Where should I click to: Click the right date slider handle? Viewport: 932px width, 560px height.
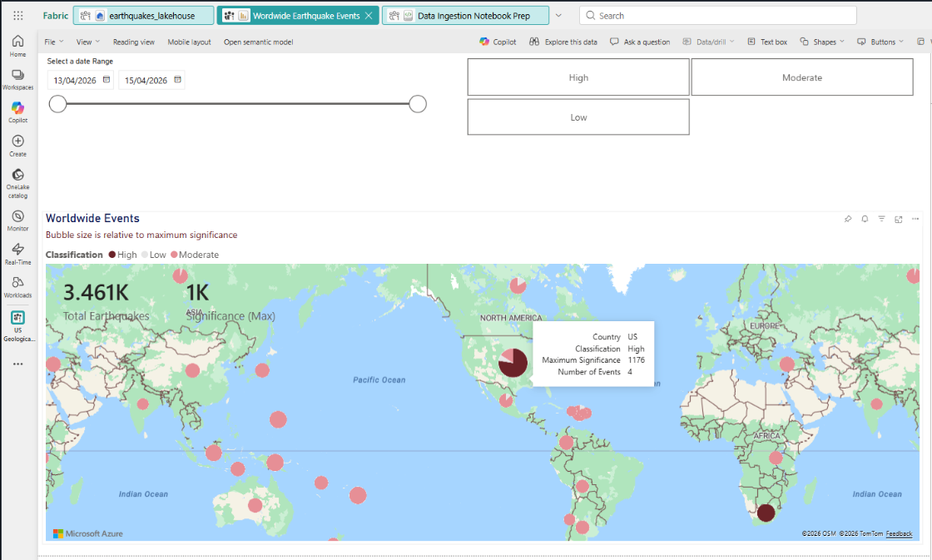[x=418, y=104]
